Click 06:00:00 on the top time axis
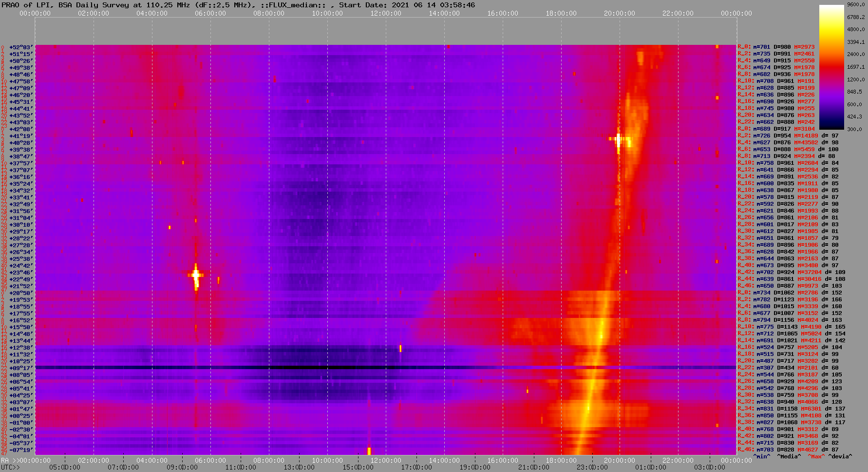868x472 pixels. [x=210, y=14]
